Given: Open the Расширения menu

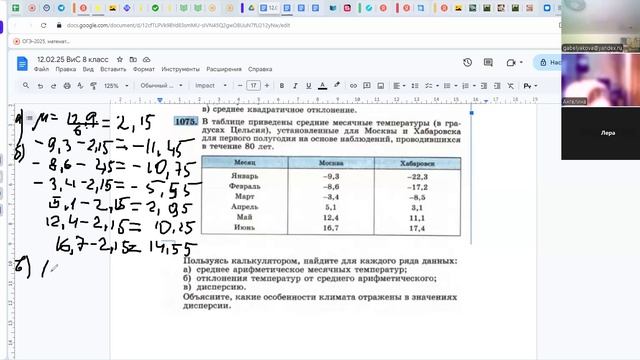Looking at the screenshot, I should (224, 69).
